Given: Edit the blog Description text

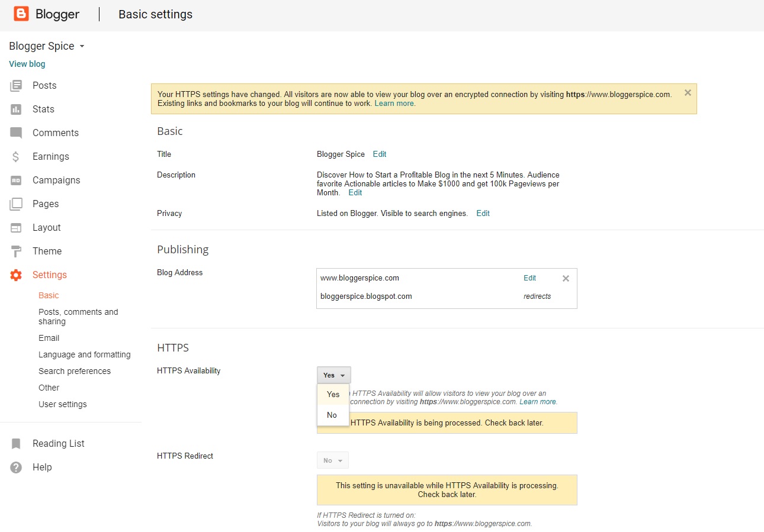Looking at the screenshot, I should point(355,192).
